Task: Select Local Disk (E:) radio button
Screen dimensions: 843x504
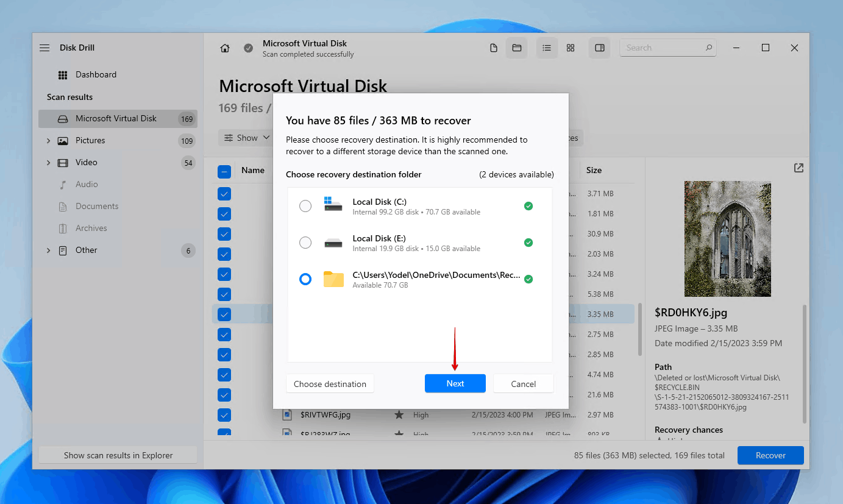Action: tap(305, 243)
